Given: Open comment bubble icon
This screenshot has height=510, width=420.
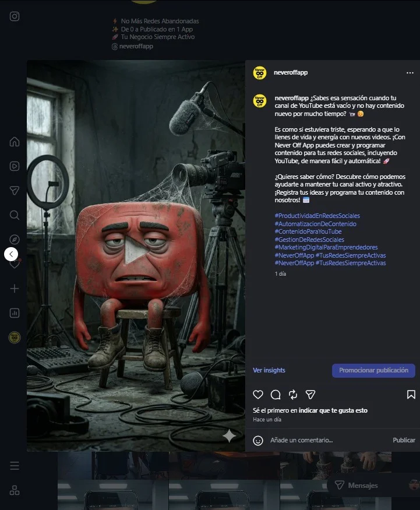Looking at the screenshot, I should pyautogui.click(x=276, y=395).
